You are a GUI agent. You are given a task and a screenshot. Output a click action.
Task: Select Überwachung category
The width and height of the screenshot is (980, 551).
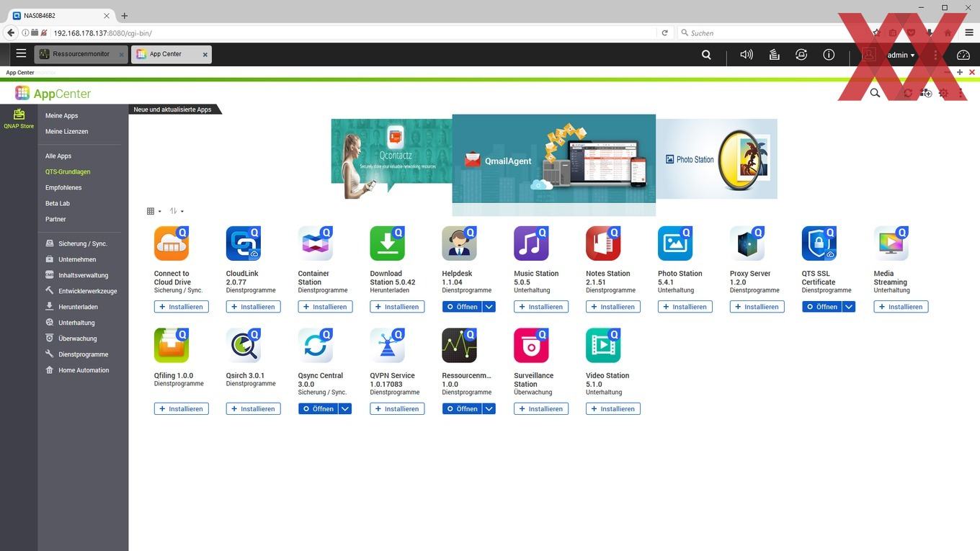tap(71, 339)
